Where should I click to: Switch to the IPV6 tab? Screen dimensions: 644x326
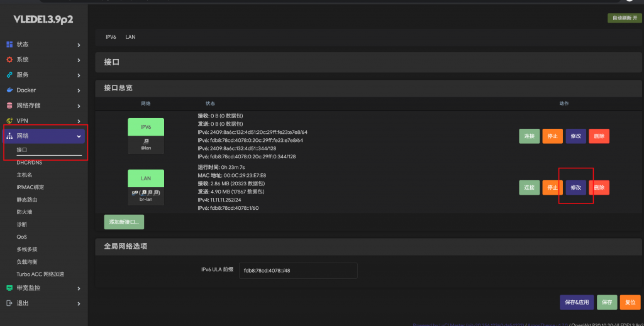click(x=111, y=37)
